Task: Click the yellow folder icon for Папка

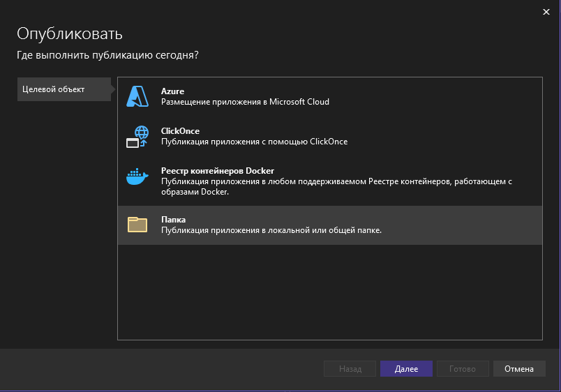Action: [x=137, y=225]
